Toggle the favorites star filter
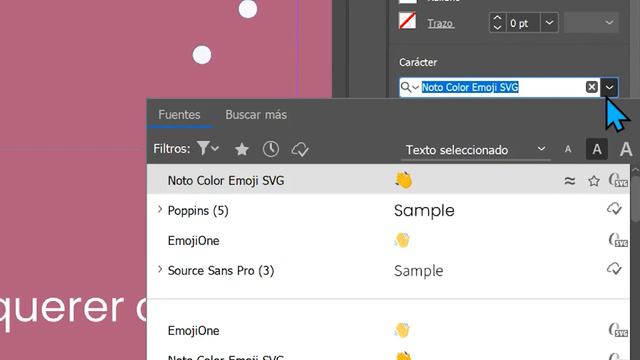Viewport: 640px width, 360px height. (x=242, y=149)
